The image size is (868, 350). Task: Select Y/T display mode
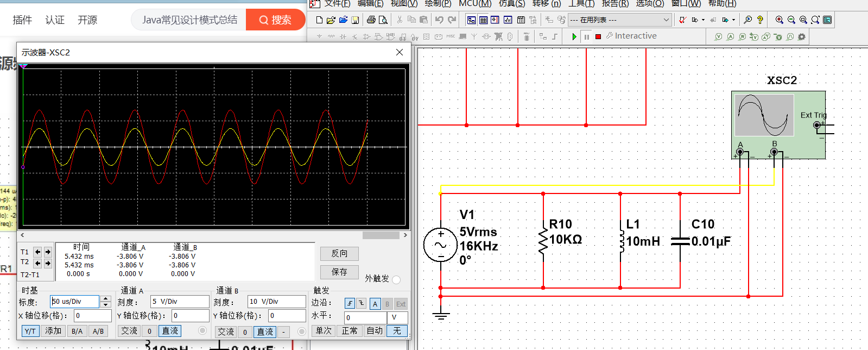pos(30,331)
